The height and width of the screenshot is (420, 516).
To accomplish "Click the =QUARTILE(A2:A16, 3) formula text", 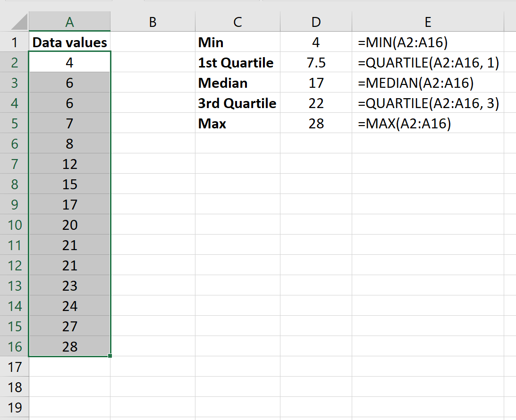I will pyautogui.click(x=429, y=104).
